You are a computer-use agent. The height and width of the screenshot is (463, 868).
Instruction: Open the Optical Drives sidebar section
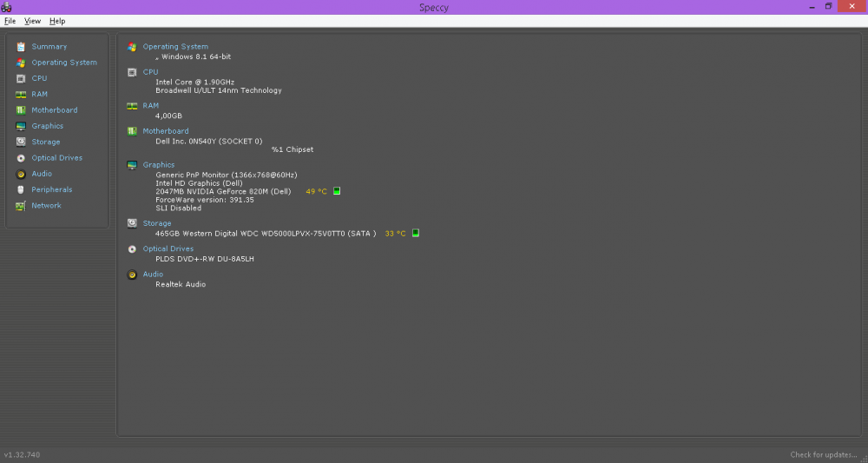click(57, 158)
